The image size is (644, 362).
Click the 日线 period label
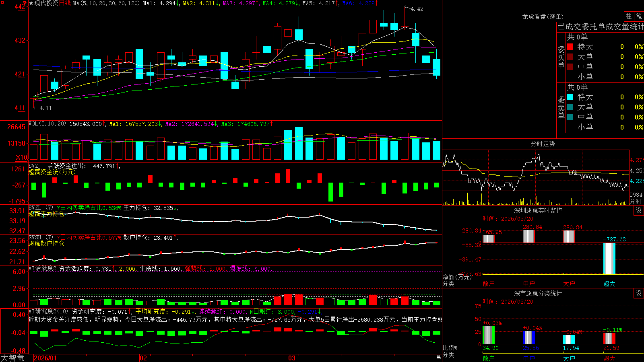click(65, 3)
